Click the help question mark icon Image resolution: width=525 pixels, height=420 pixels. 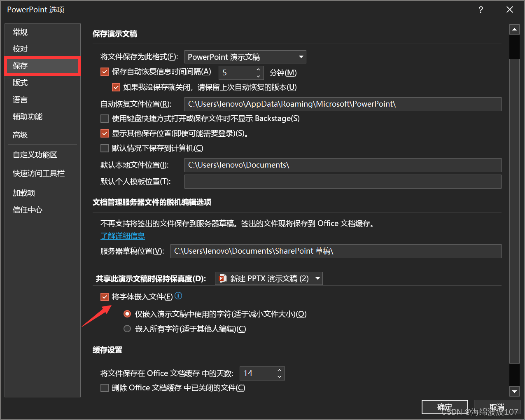(481, 9)
